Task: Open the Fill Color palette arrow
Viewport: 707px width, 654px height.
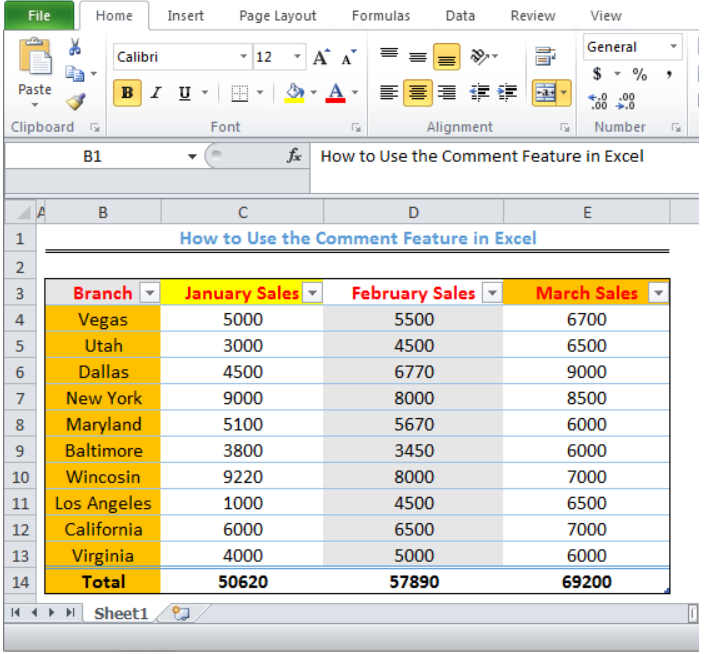Action: (x=313, y=93)
